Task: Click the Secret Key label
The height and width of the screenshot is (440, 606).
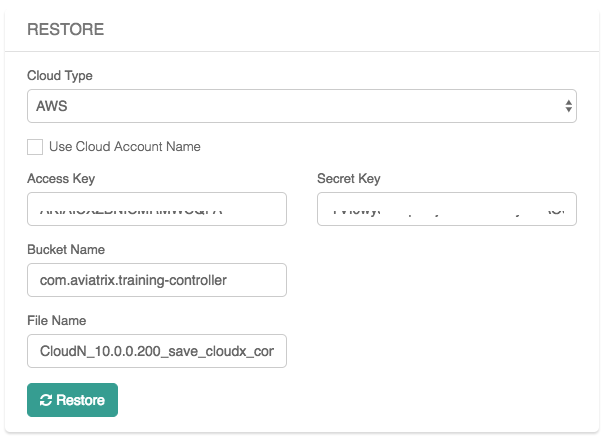Action: coord(348,179)
